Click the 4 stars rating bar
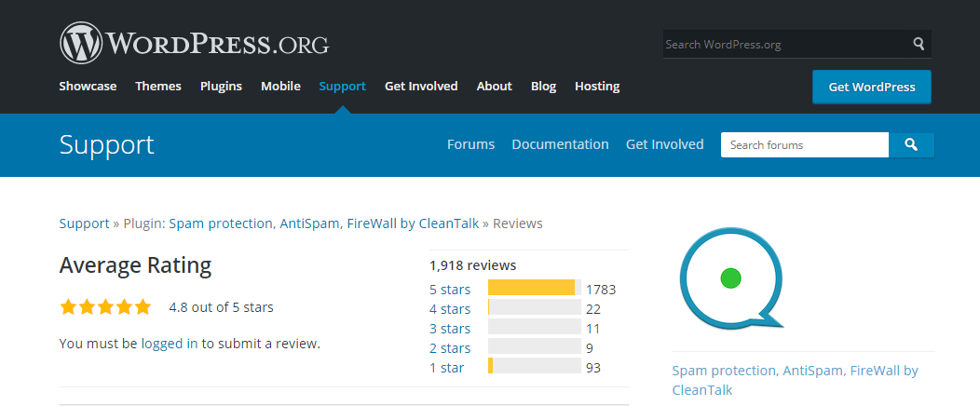Viewport: 980px width, 406px height. (x=535, y=306)
